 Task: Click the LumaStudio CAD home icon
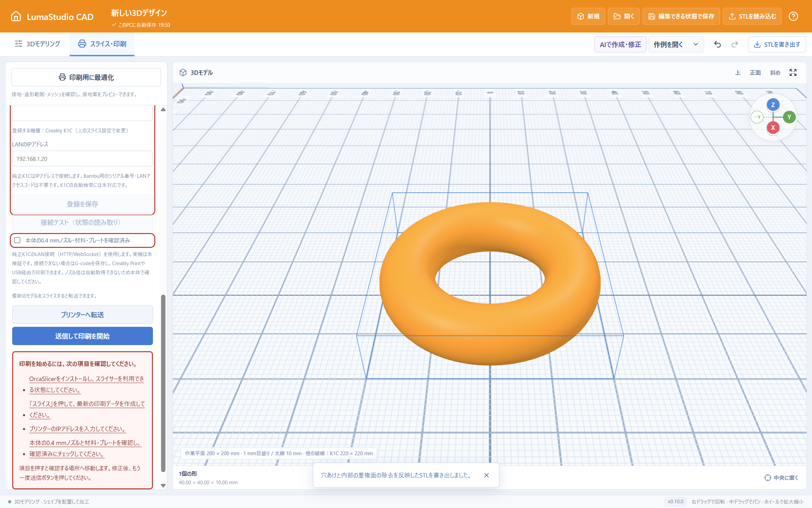16,16
